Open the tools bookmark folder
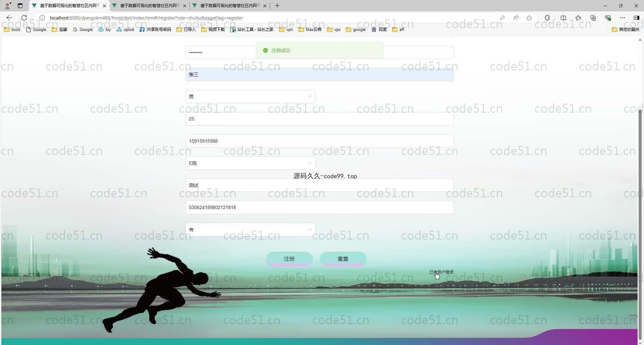Screen dimensions: 644x345 [12, 30]
